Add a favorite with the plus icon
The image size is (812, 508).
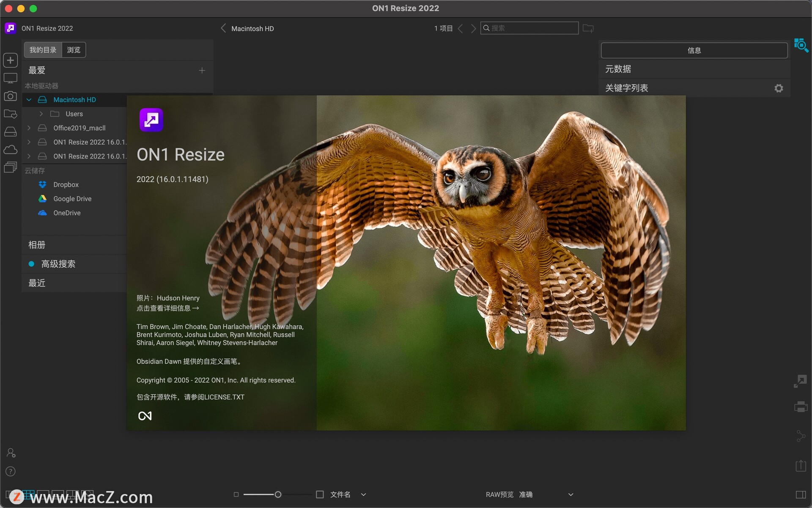[x=202, y=70]
